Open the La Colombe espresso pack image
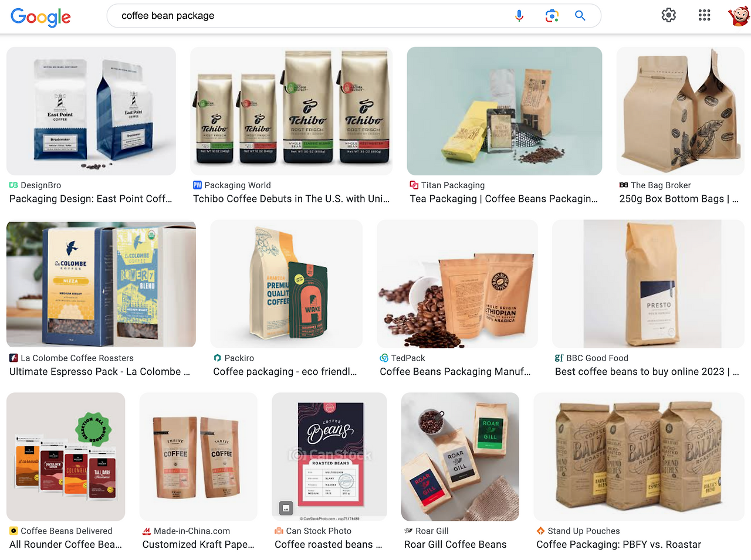This screenshot has width=751, height=560. tap(101, 284)
